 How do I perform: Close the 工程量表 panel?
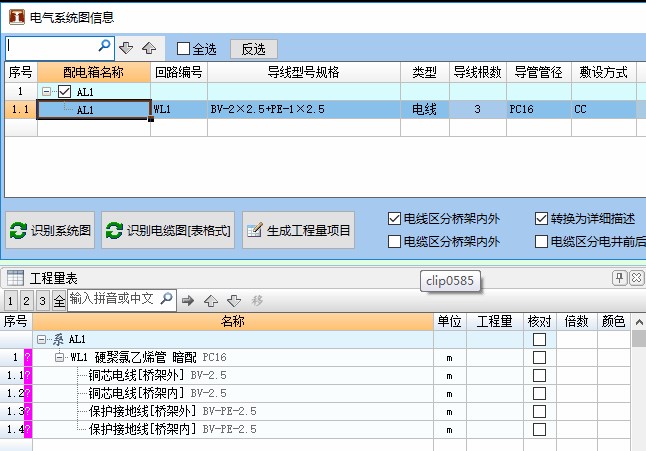point(635,278)
